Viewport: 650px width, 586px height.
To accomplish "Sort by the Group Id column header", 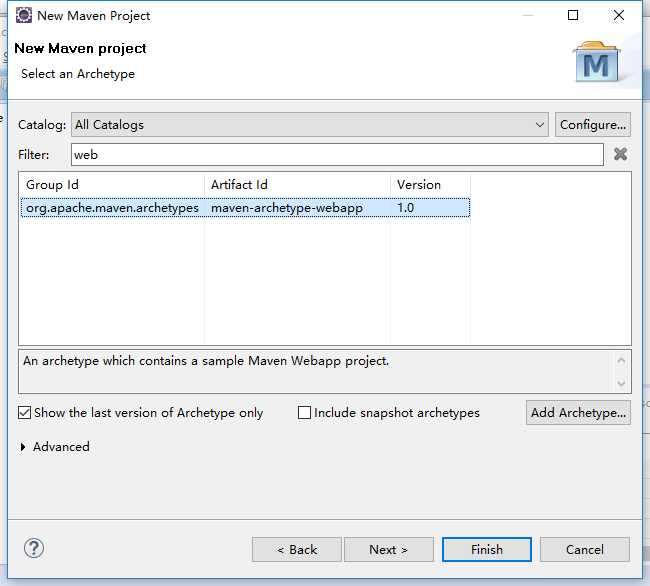I will pyautogui.click(x=112, y=185).
